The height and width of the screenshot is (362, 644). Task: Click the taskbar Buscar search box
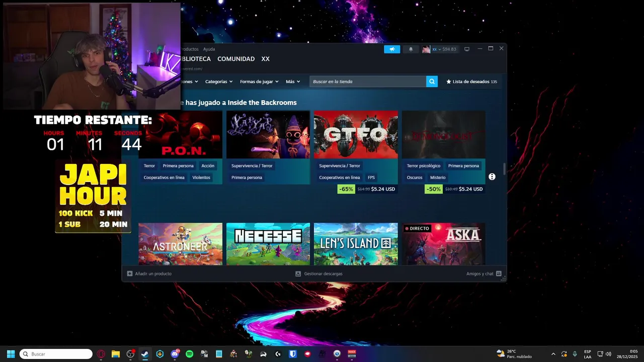pyautogui.click(x=56, y=354)
